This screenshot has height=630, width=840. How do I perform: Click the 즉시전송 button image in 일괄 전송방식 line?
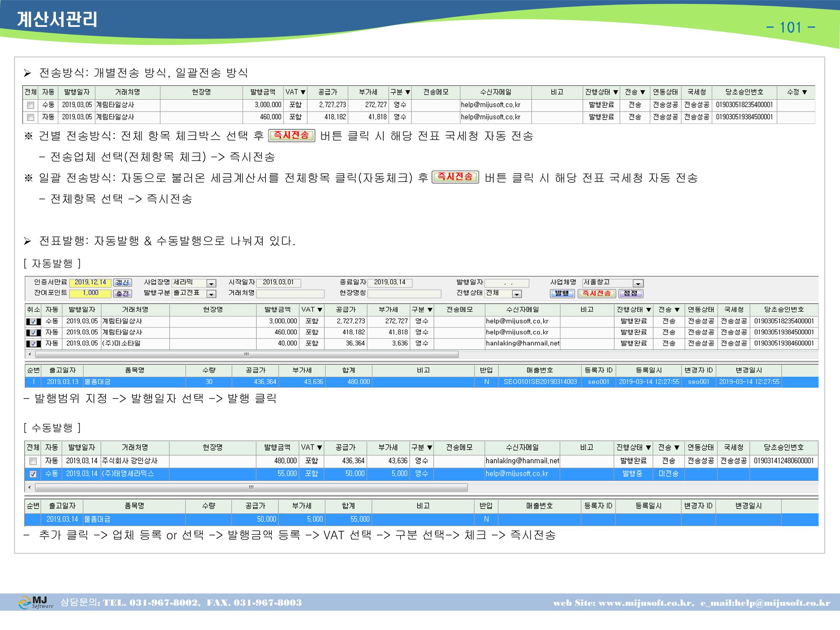tap(455, 177)
